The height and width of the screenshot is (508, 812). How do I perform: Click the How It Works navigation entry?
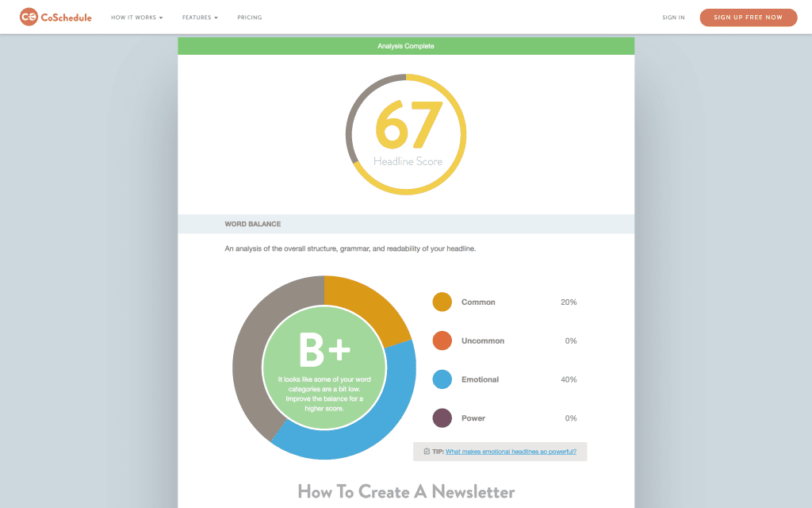(x=136, y=17)
